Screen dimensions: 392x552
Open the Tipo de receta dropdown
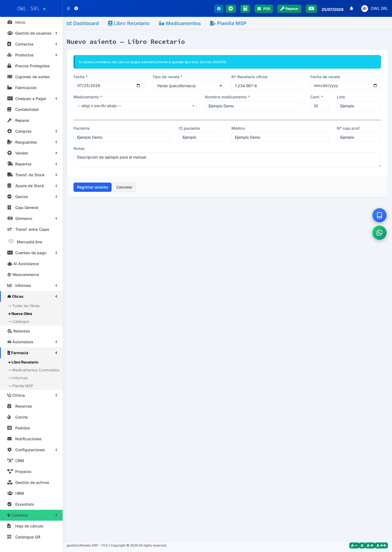pyautogui.click(x=188, y=86)
